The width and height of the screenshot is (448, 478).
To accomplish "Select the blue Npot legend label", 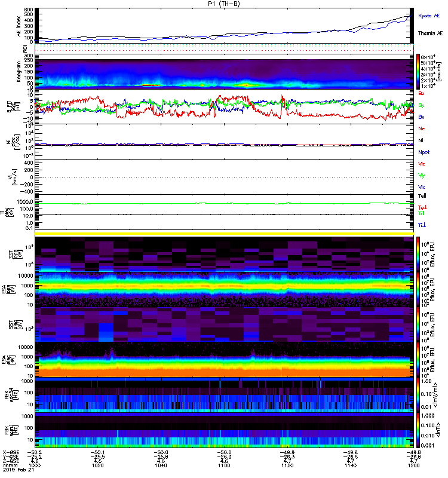I will pos(424,152).
